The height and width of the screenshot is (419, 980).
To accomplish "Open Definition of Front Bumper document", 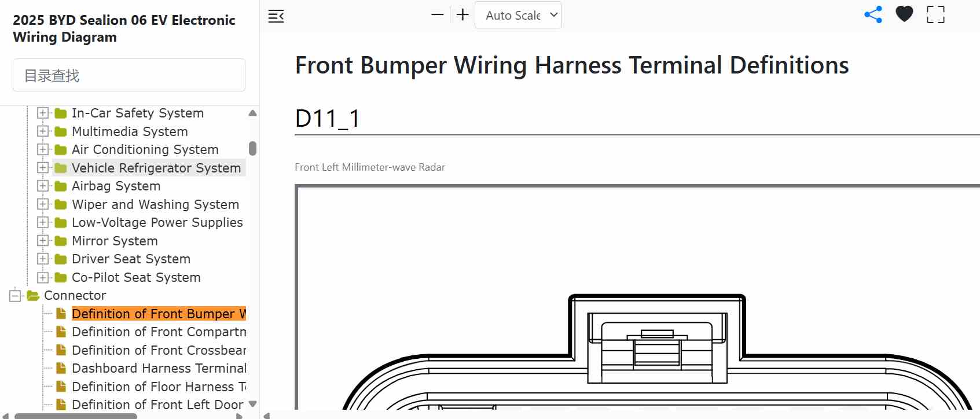I will [159, 314].
